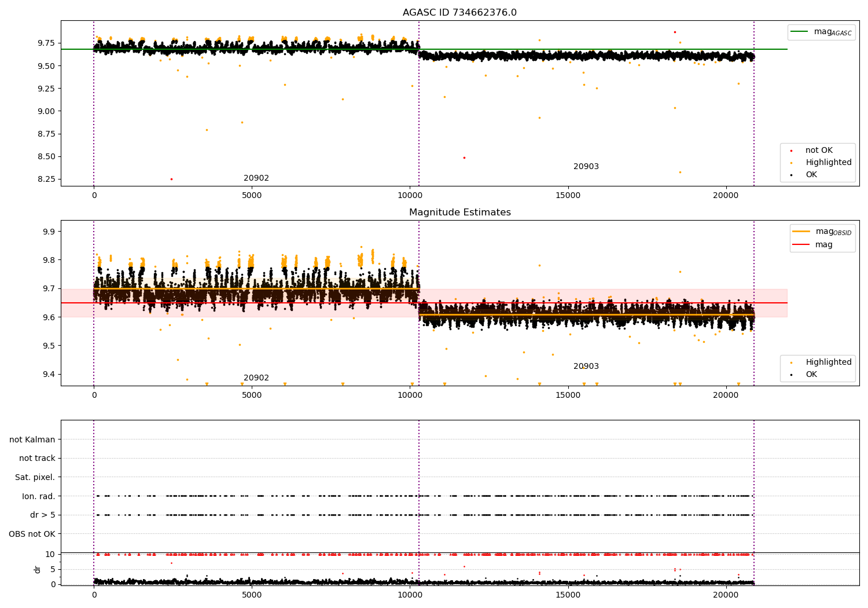Click the red 'mag' legend entry in middle plot
This screenshot has width=868, height=608.
(812, 245)
